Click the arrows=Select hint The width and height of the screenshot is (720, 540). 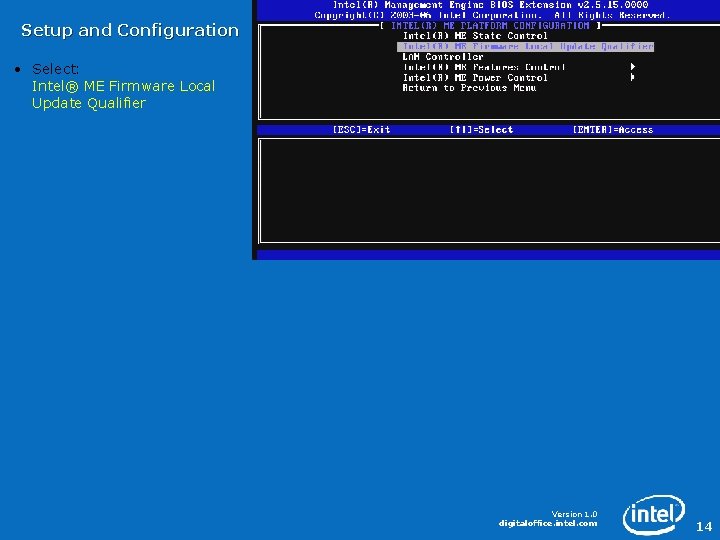481,130
